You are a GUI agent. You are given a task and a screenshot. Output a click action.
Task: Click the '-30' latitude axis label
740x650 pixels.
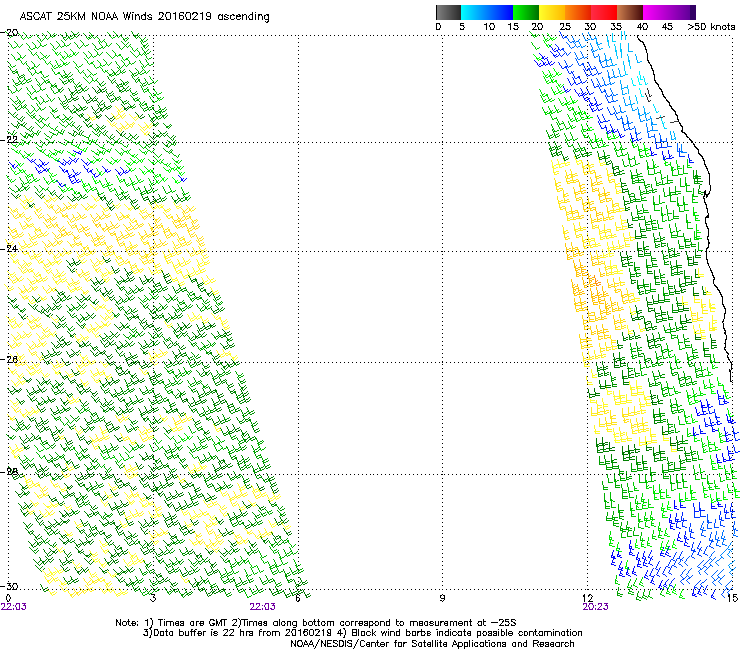10,586
